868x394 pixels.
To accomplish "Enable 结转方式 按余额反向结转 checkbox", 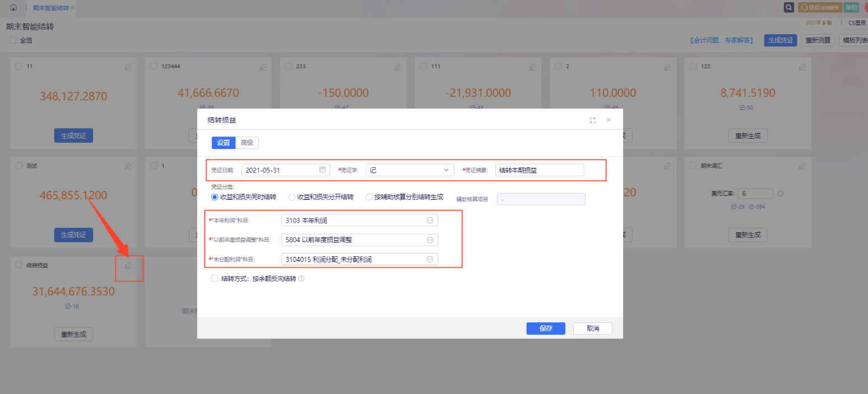I will pyautogui.click(x=215, y=278).
